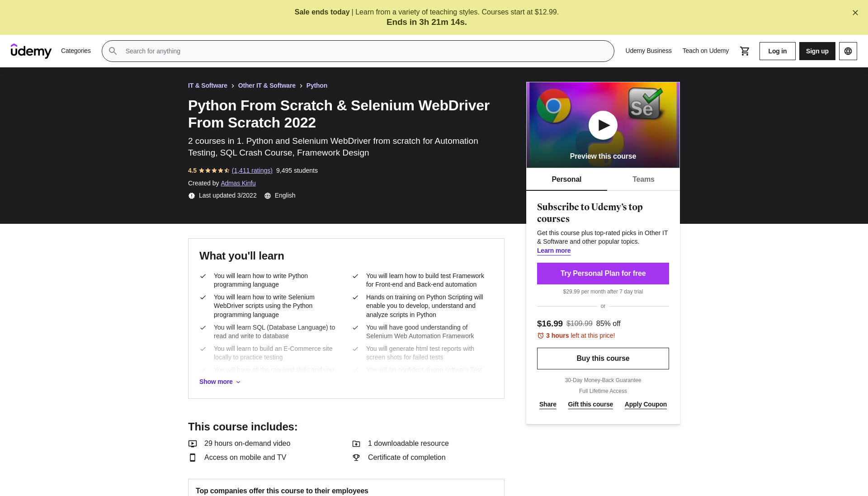The width and height of the screenshot is (868, 496).
Task: Open the shopping cart icon
Action: click(x=745, y=51)
